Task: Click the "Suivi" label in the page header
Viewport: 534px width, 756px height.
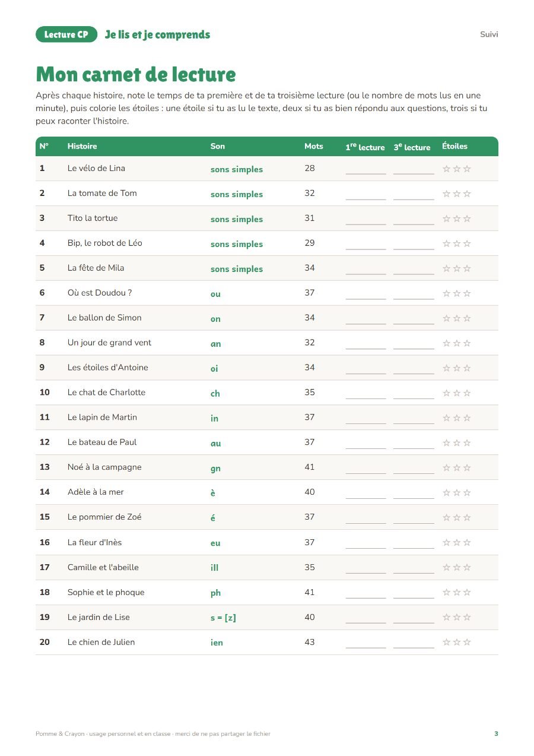Action: [489, 34]
